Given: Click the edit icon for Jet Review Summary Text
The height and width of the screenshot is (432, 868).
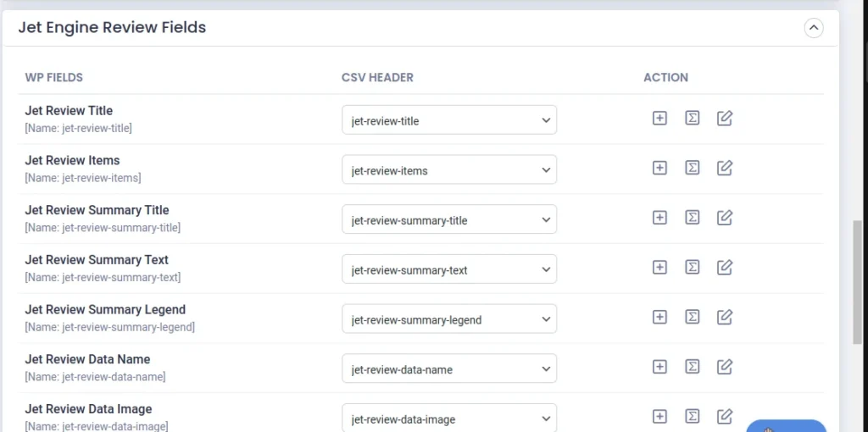Looking at the screenshot, I should tap(724, 268).
